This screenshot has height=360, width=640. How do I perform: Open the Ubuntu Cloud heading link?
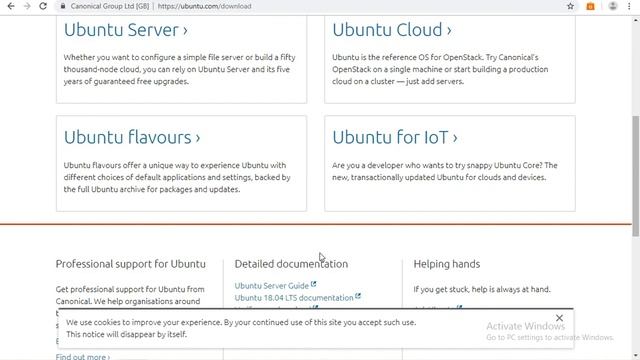click(392, 30)
